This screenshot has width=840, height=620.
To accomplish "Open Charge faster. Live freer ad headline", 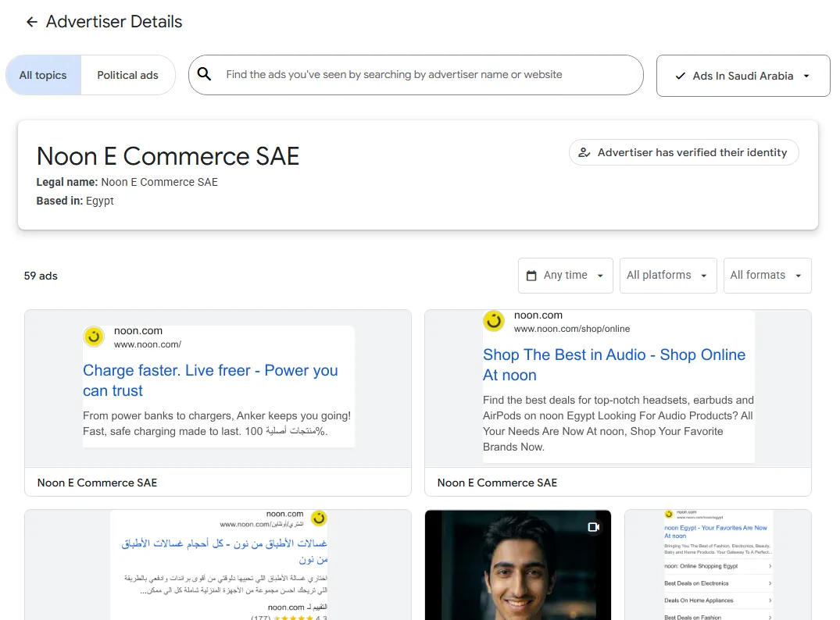I will [x=210, y=380].
